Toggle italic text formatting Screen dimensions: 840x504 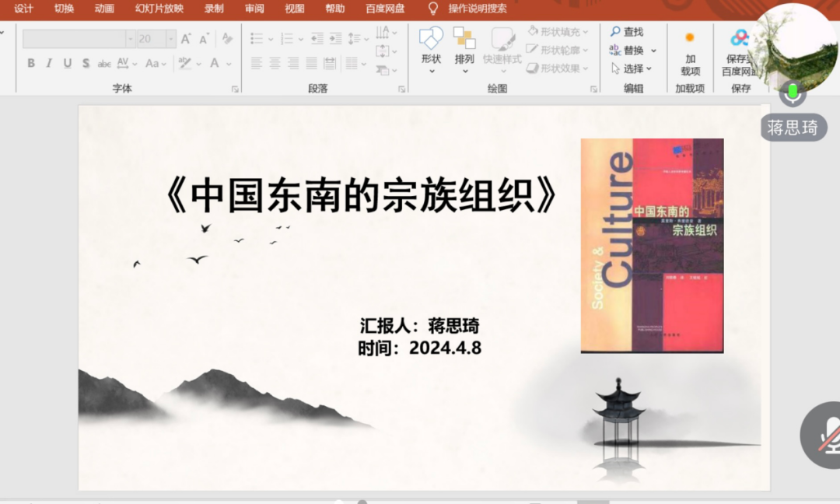49,64
